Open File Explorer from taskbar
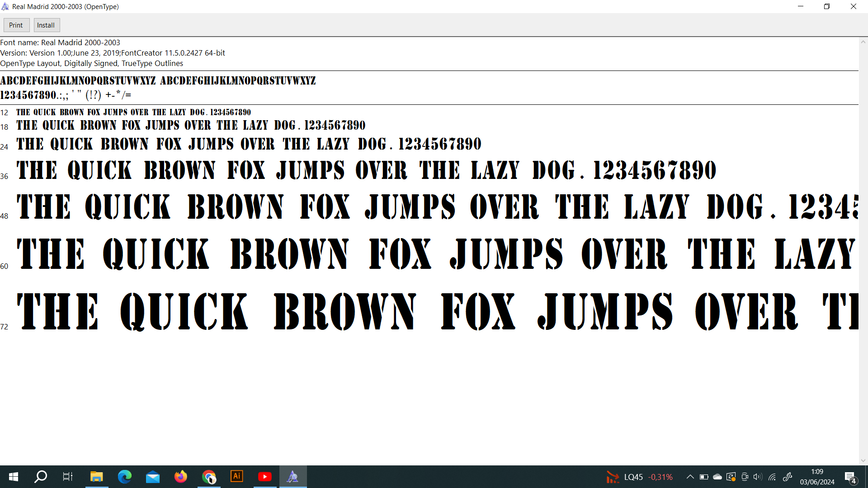 [96, 477]
